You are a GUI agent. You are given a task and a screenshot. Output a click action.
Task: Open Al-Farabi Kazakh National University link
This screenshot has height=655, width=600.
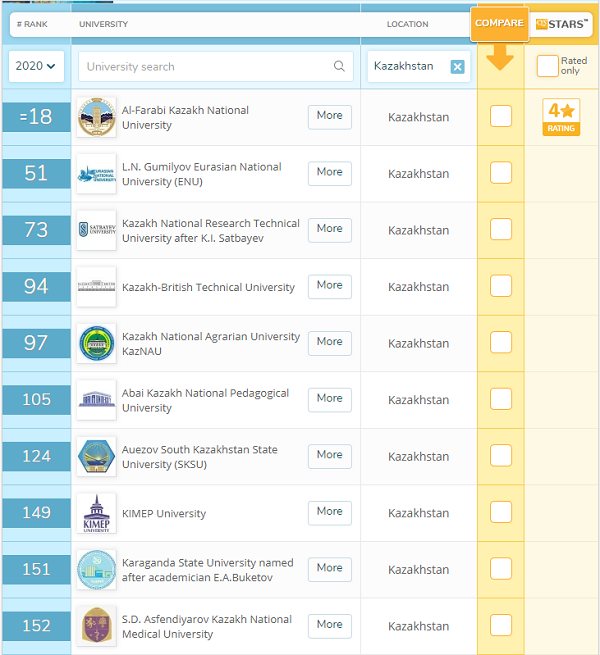pyautogui.click(x=185, y=117)
